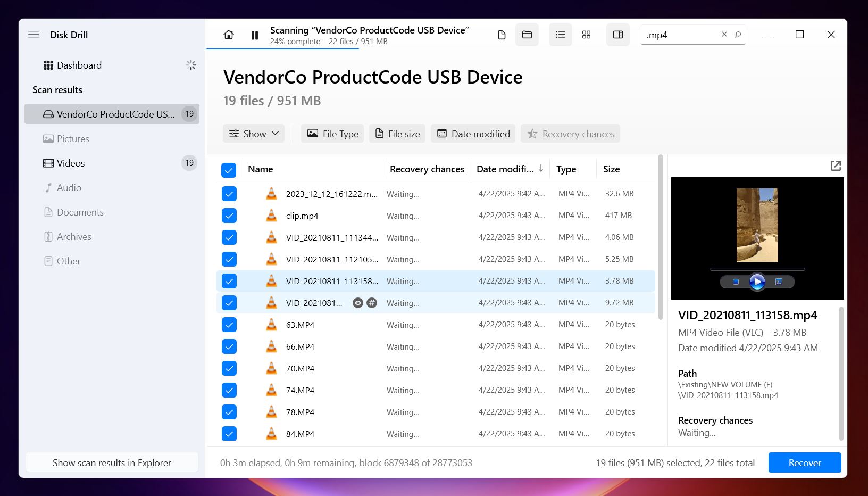Viewport: 868px width, 496px height.
Task: Open the Documents category
Action: (112, 212)
